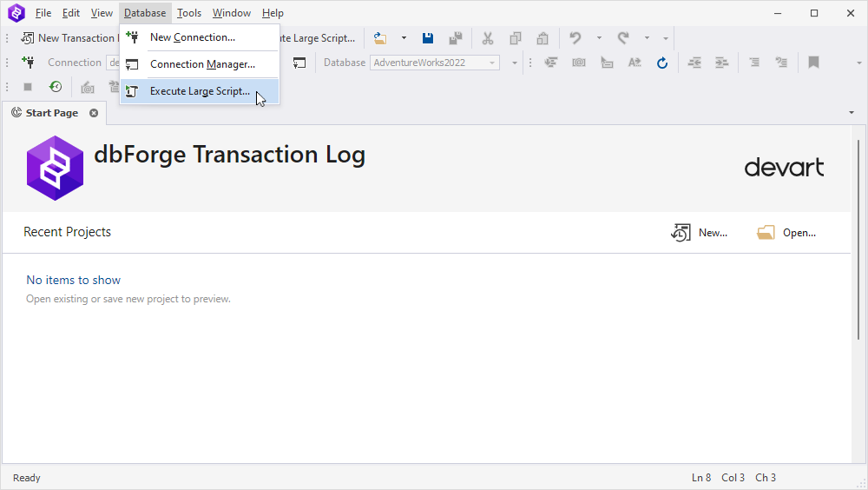This screenshot has height=490, width=868.
Task: Click the 'Ready' status bar text
Action: point(27,478)
